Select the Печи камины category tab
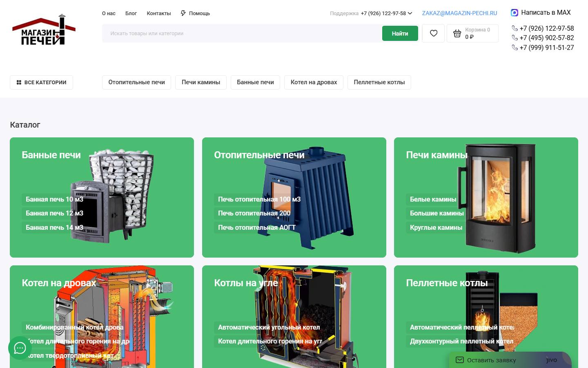This screenshot has width=588, height=368. [x=201, y=83]
